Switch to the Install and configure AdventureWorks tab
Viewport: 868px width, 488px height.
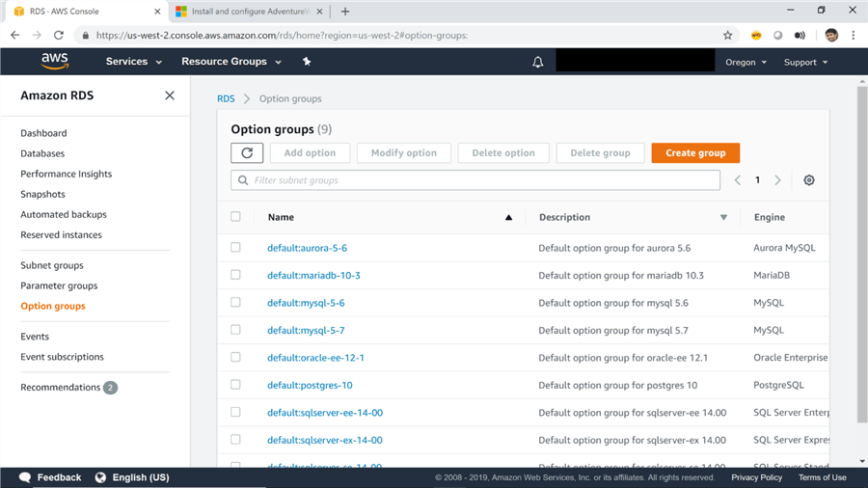249,12
